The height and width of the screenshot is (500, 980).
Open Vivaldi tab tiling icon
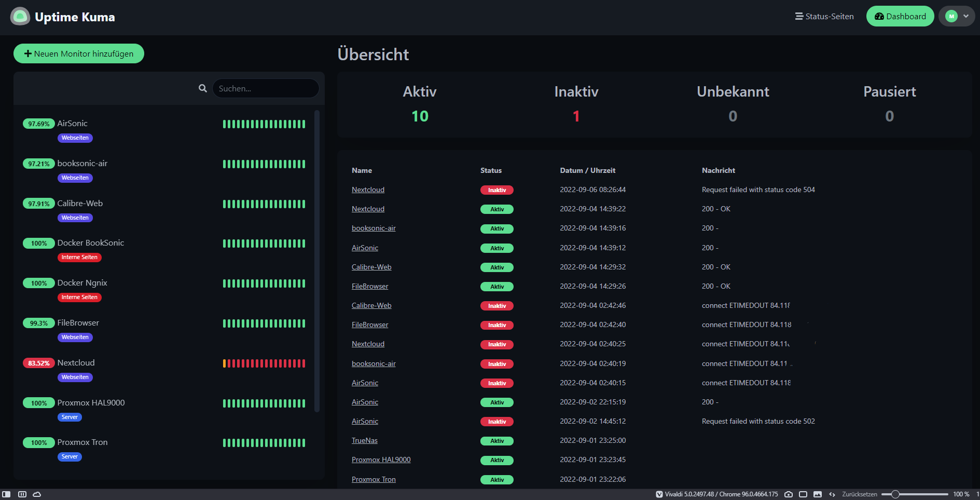coord(22,494)
